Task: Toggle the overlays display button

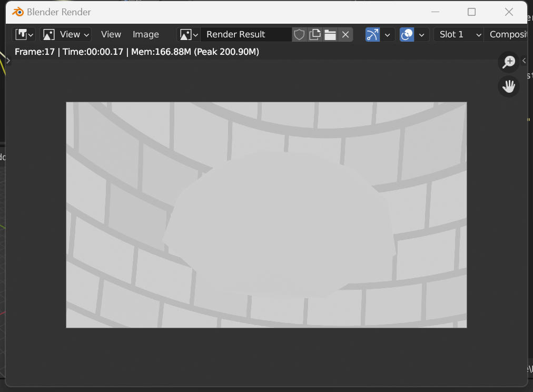Action: 407,35
